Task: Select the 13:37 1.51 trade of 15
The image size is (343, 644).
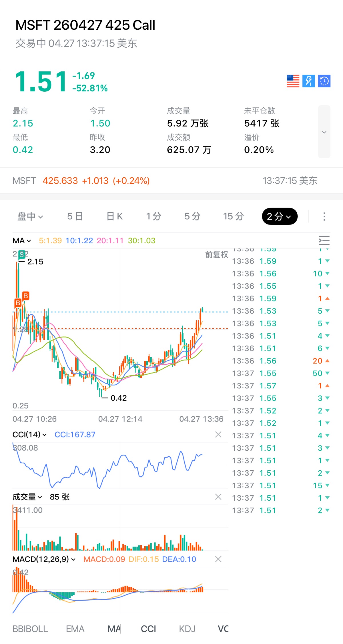Action: (x=281, y=485)
